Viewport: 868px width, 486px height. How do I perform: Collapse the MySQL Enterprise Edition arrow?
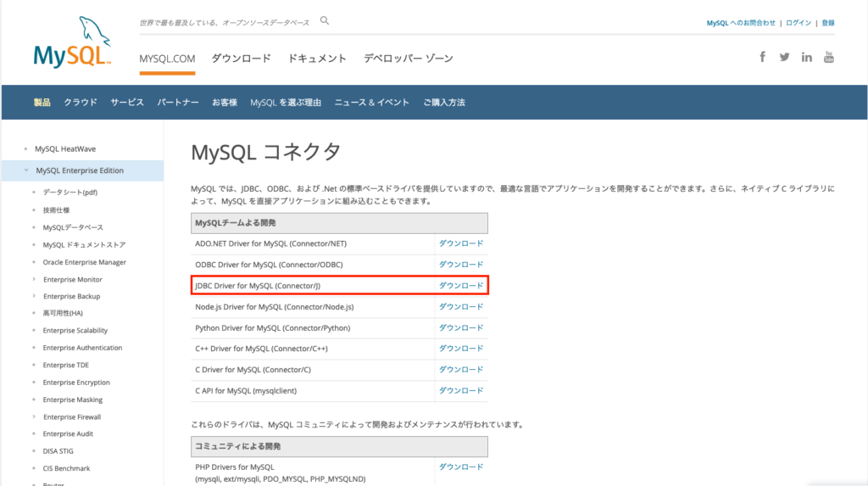[x=26, y=170]
